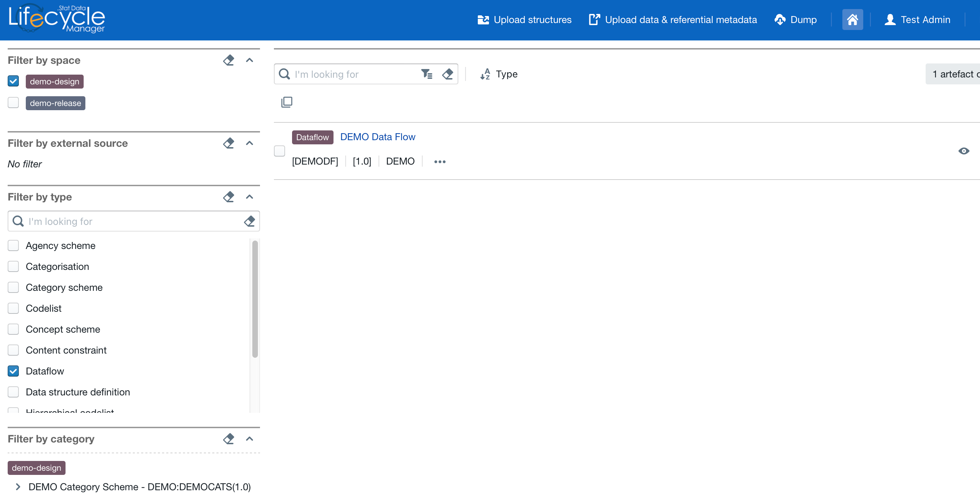Clear the Filter by category selection
The width and height of the screenshot is (980, 500).
[x=228, y=439]
